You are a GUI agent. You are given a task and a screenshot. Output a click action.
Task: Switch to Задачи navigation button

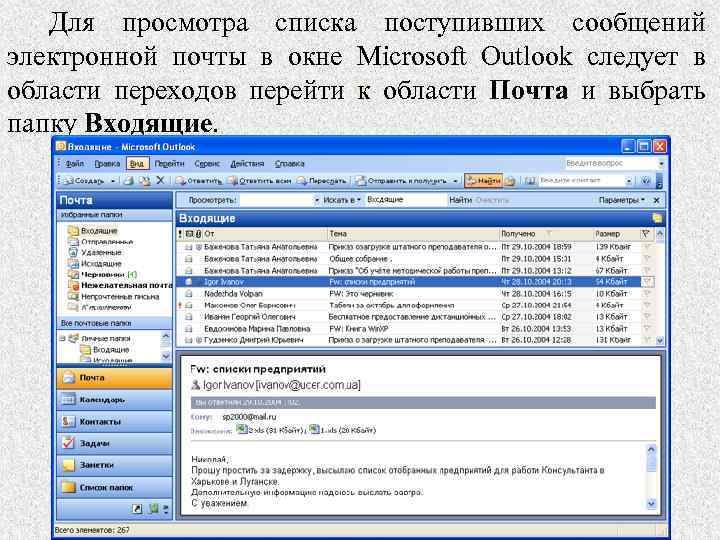click(x=115, y=444)
